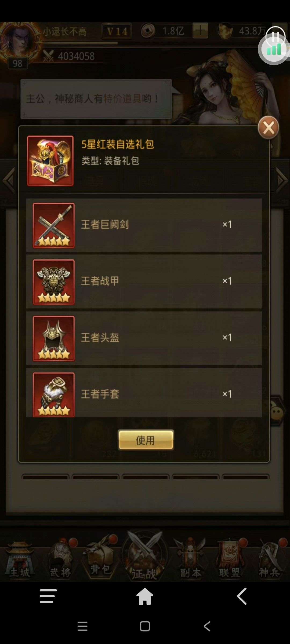Go to previous page with left arrow
This screenshot has height=644, width=290.
9,180
